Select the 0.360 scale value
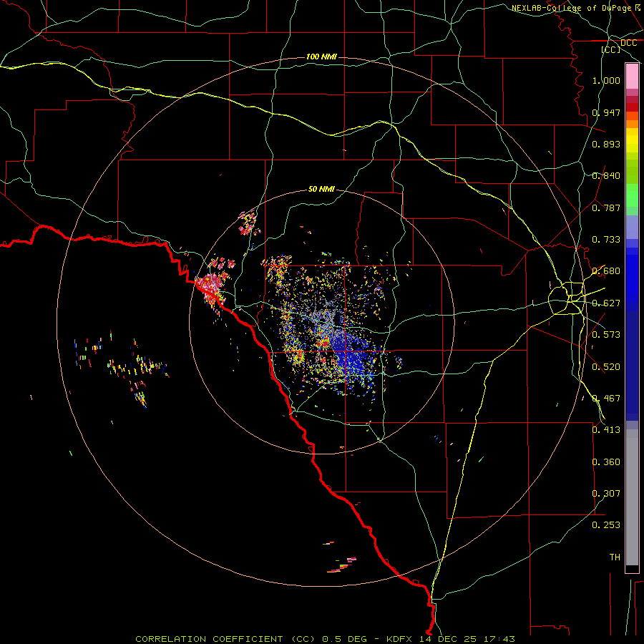 tap(606, 462)
